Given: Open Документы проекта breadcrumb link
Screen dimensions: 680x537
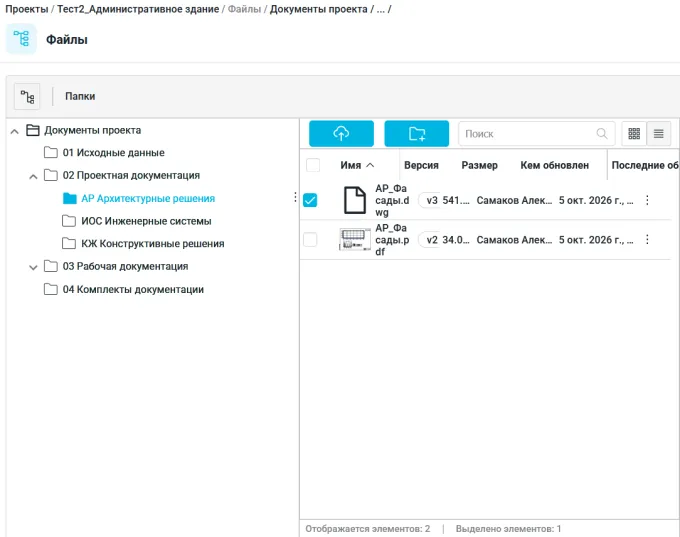Looking at the screenshot, I should (x=319, y=9).
